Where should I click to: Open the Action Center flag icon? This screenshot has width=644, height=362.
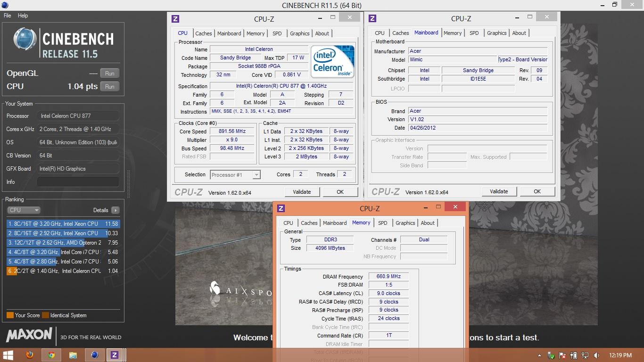coord(562,355)
